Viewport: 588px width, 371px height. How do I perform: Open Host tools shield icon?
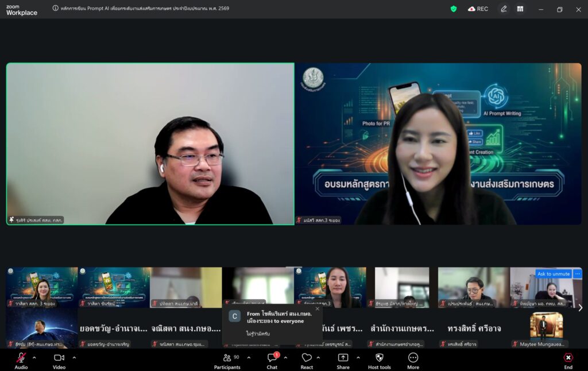pos(379,358)
